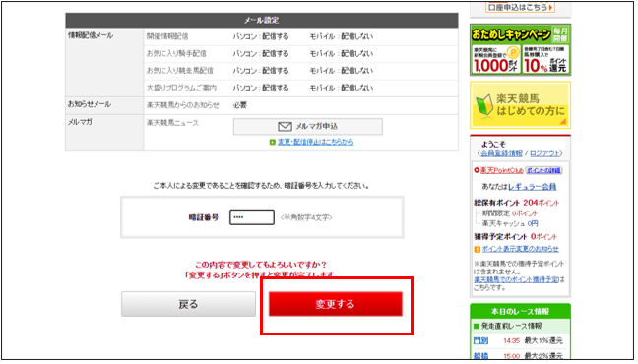
Task: Click the 楽天競馬 はじめての方に banner
Action: 521,105
